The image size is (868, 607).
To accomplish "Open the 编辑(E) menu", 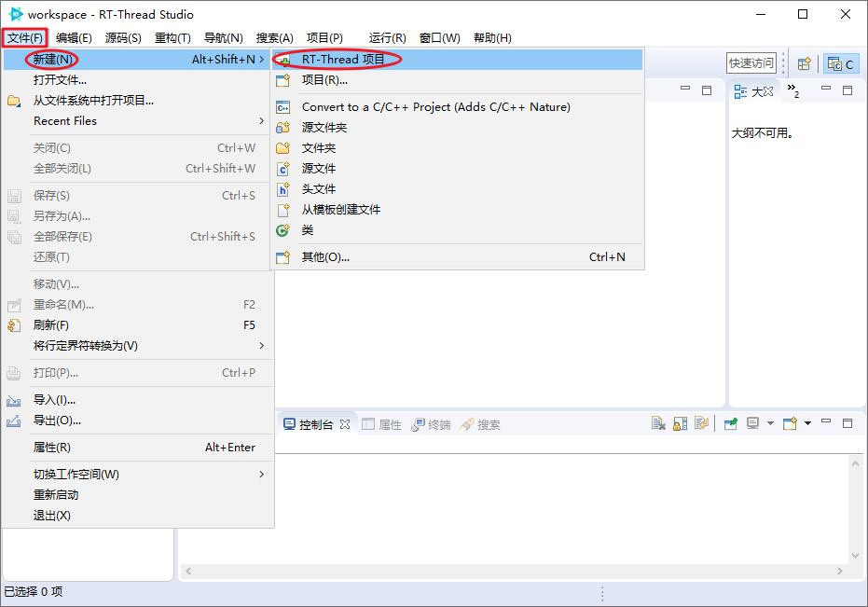I will click(74, 37).
